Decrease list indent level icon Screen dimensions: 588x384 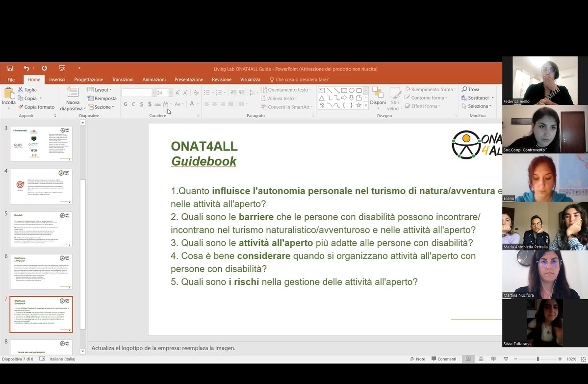click(x=233, y=93)
